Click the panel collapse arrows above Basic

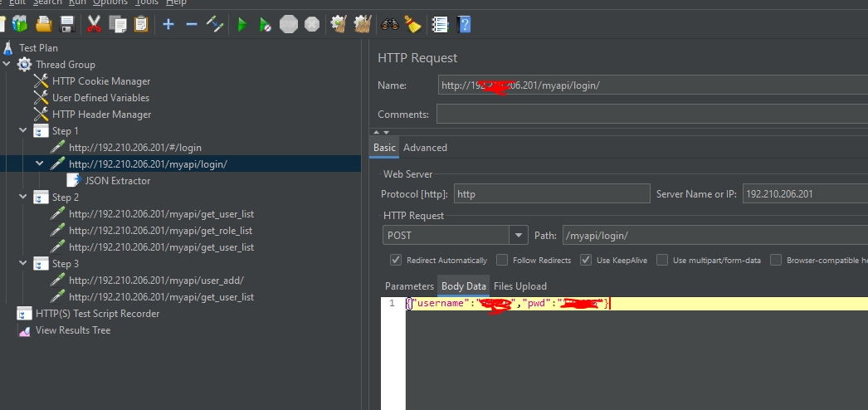pos(382,133)
